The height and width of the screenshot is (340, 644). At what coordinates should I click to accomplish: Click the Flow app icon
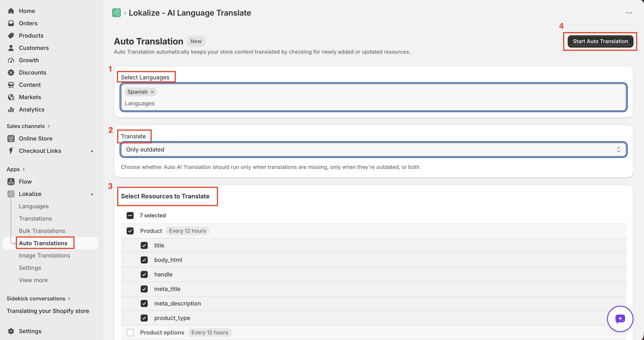point(11,182)
